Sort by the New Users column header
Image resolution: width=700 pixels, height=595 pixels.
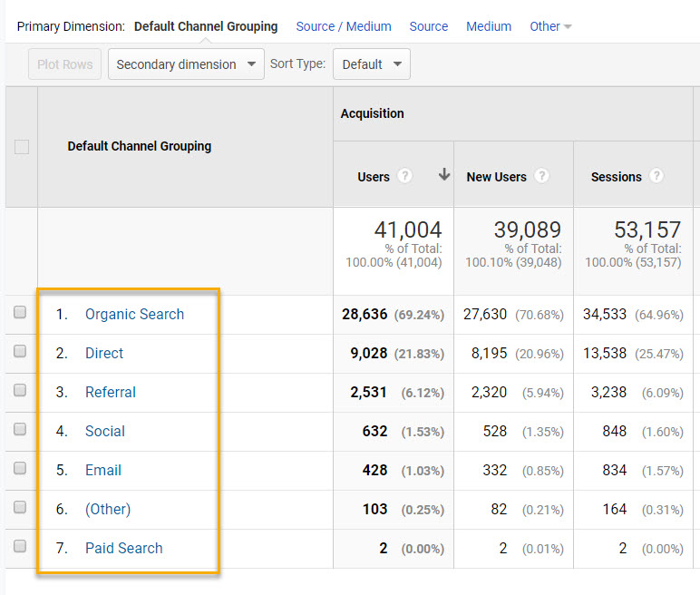point(496,177)
